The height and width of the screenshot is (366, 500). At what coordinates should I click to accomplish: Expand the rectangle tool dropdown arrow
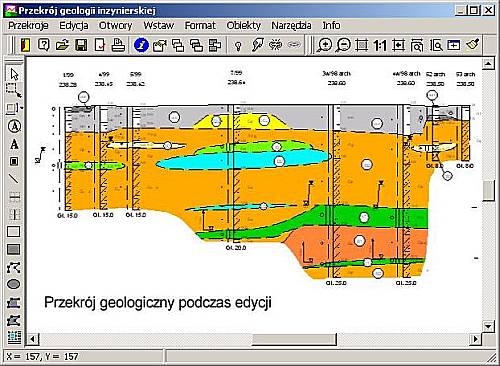[22, 108]
